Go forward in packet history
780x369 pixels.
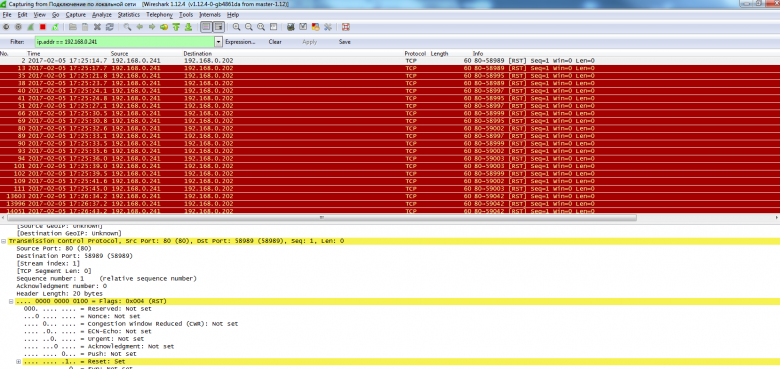152,27
